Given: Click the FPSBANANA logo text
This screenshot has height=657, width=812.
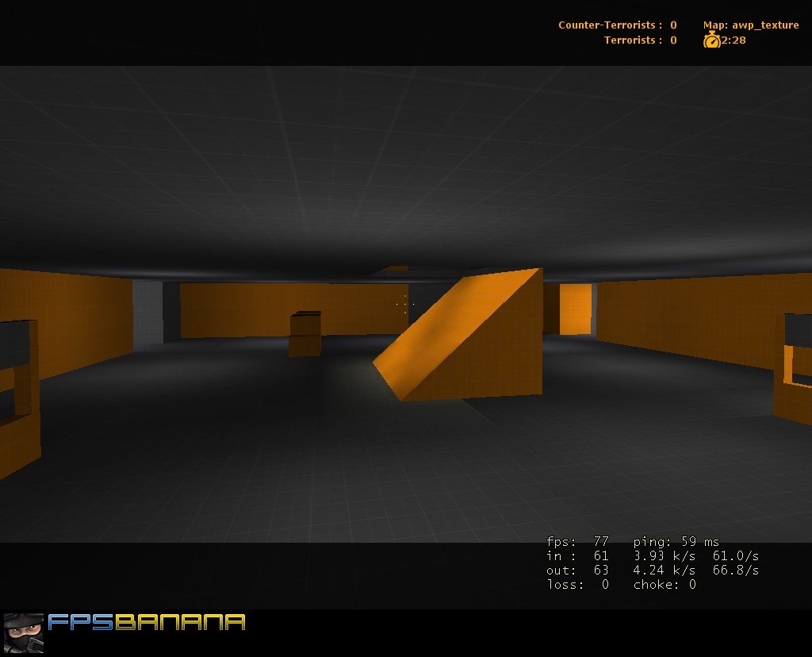Looking at the screenshot, I should click(147, 623).
